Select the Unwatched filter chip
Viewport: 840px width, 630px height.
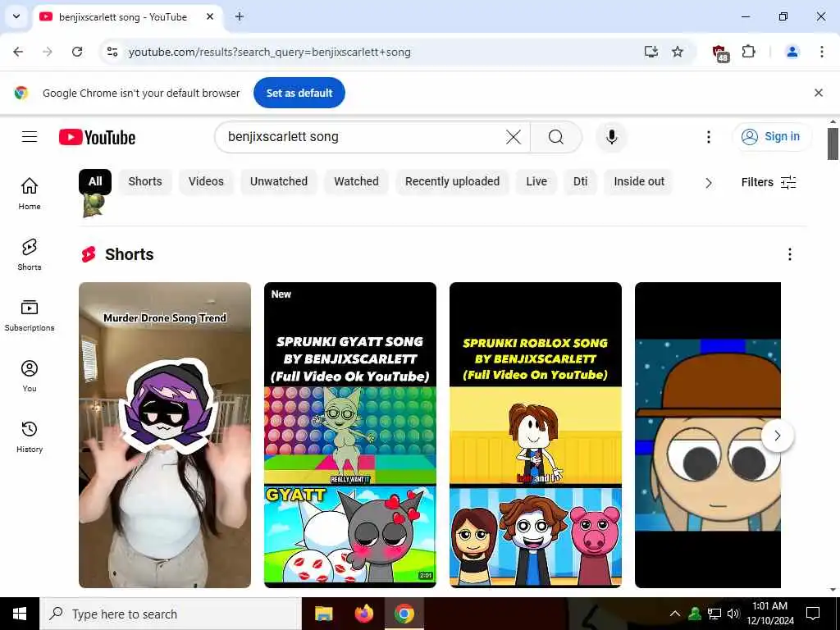click(x=279, y=181)
